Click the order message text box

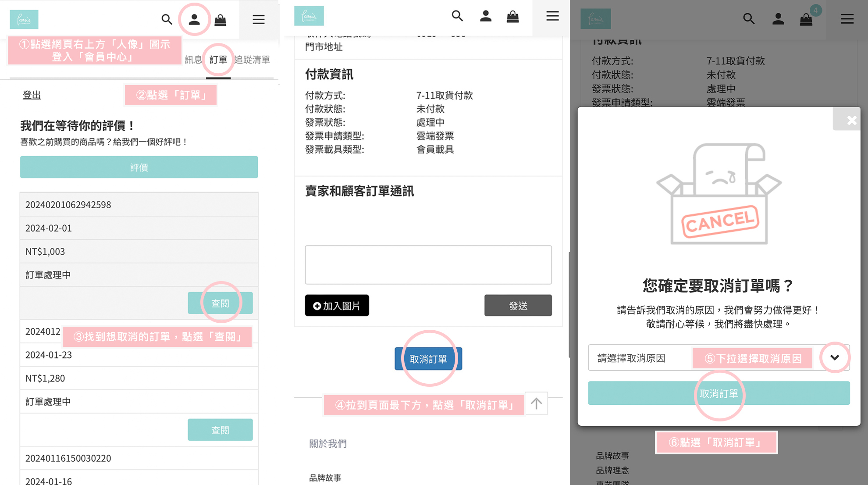coord(428,264)
